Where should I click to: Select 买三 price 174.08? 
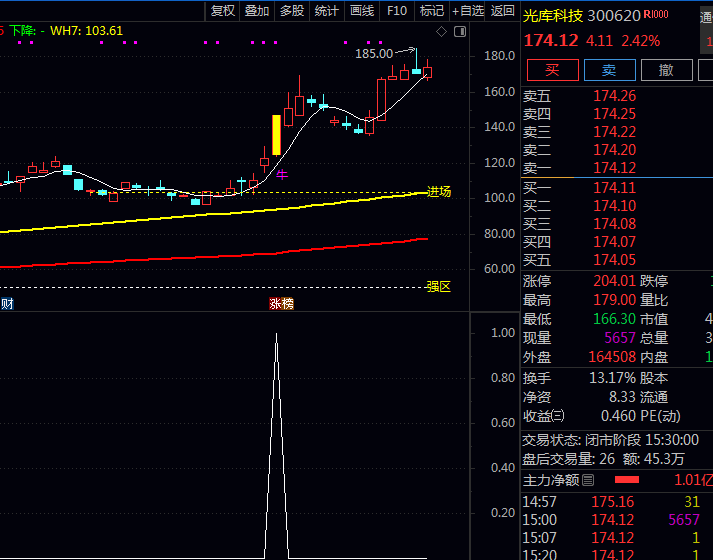[x=614, y=224]
